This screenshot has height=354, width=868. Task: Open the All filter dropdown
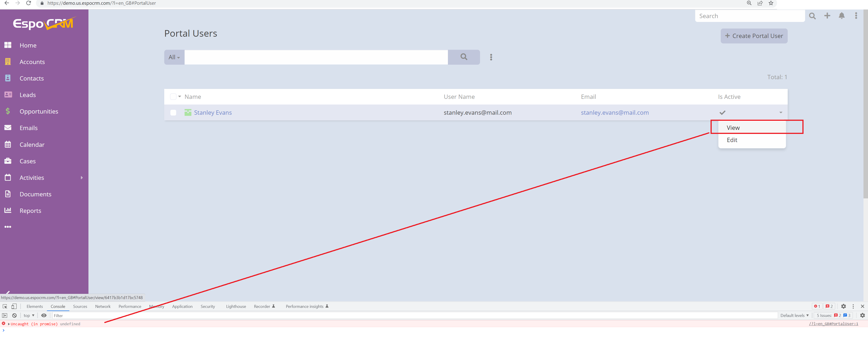174,57
